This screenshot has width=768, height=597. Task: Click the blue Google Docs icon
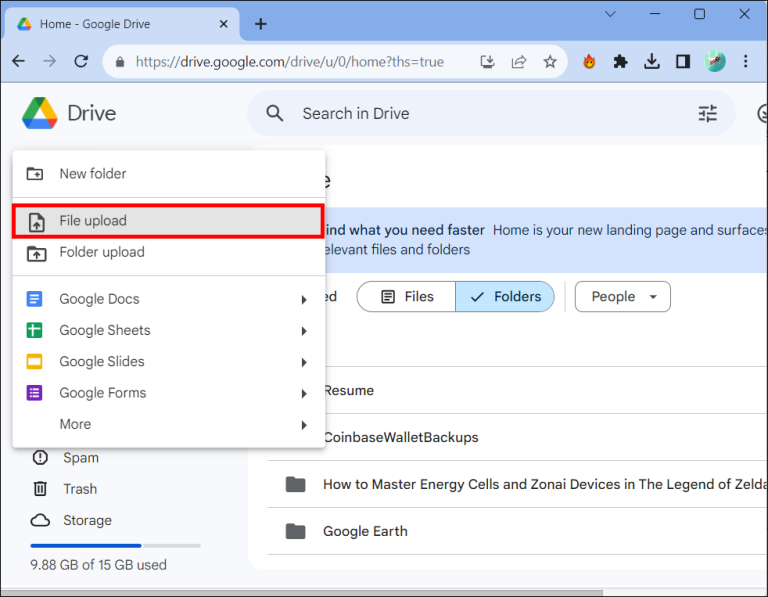point(34,299)
